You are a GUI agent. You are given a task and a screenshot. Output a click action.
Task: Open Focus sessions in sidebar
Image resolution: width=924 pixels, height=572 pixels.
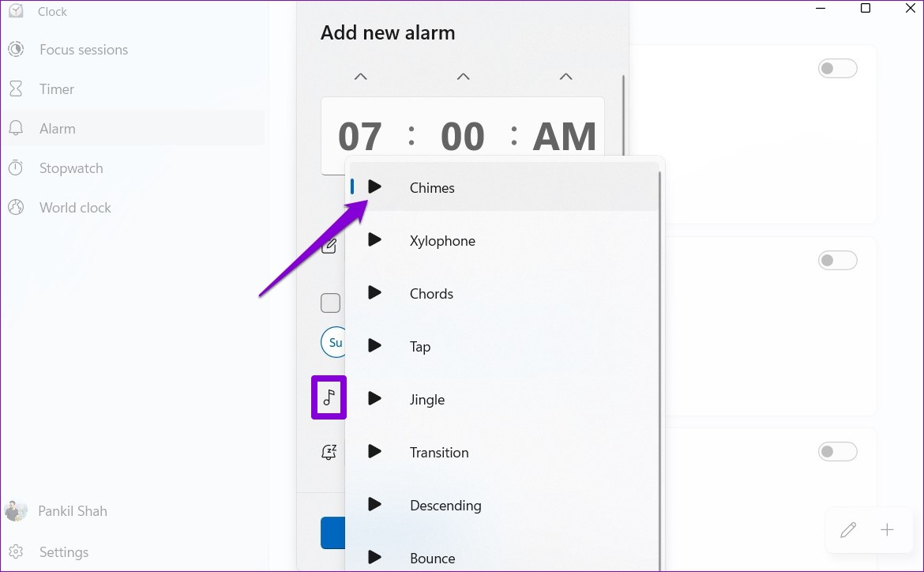pyautogui.click(x=84, y=50)
